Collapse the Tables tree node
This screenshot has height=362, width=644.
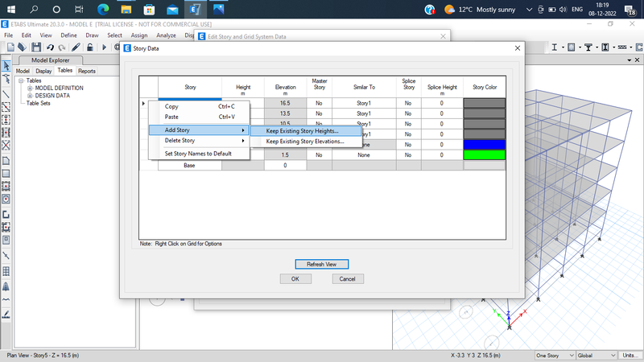(21, 81)
